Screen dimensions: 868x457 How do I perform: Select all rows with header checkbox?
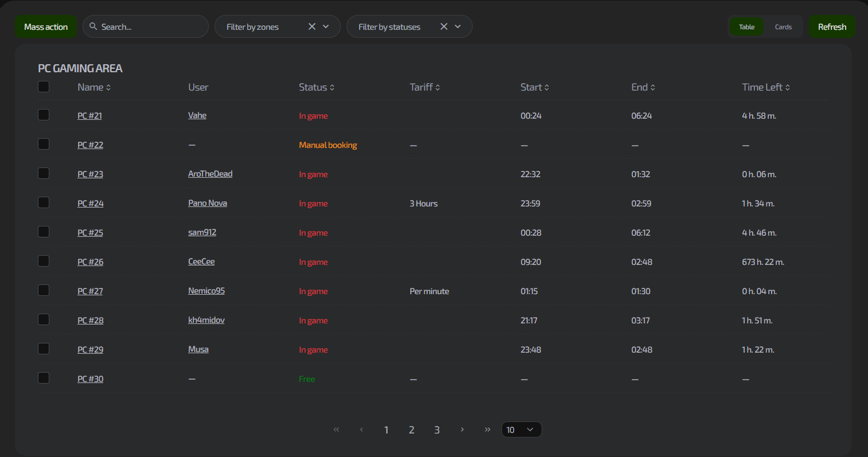(44, 87)
